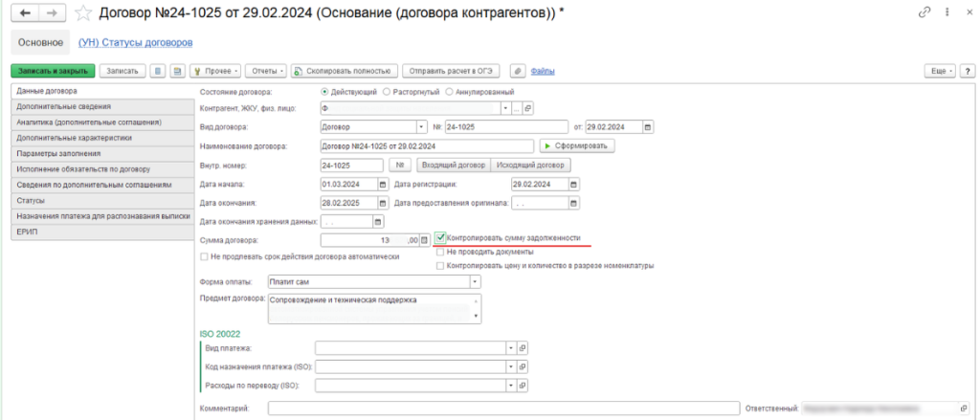Check Не продлевать срок действия договора автоматически
This screenshot has height=420, width=980.
coord(203,256)
